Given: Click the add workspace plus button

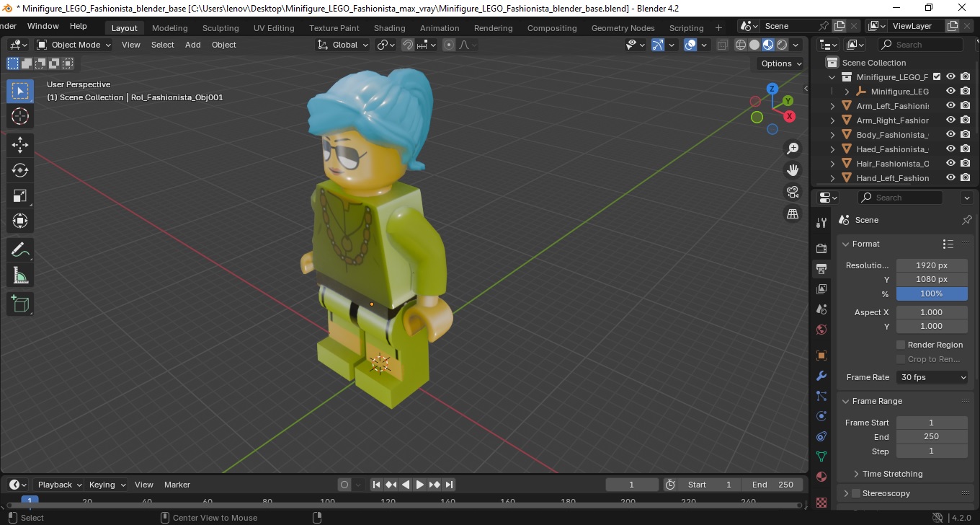Looking at the screenshot, I should point(718,28).
